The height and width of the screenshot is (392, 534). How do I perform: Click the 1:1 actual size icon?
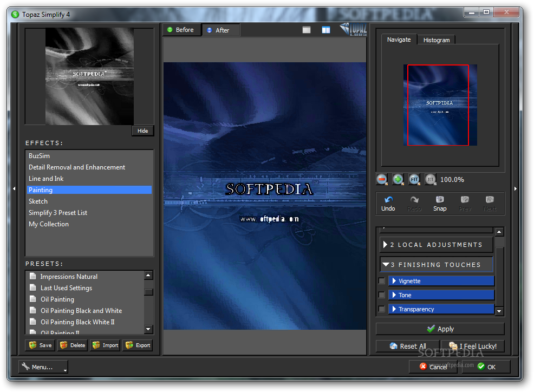pyautogui.click(x=430, y=179)
